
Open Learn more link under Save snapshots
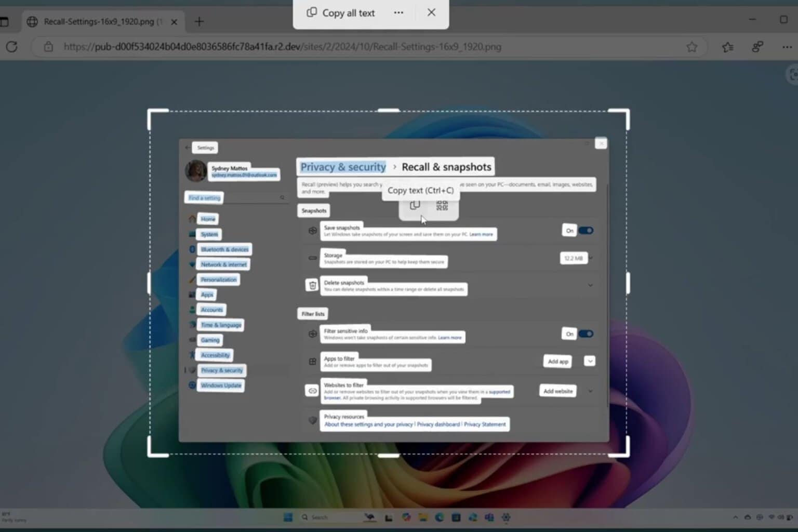481,234
